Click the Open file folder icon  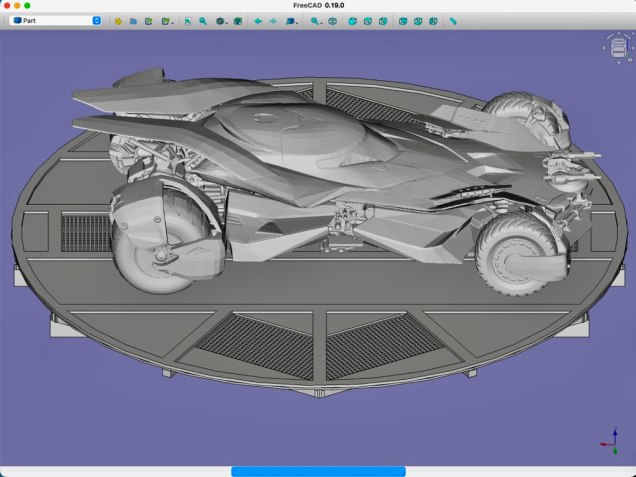(133, 20)
